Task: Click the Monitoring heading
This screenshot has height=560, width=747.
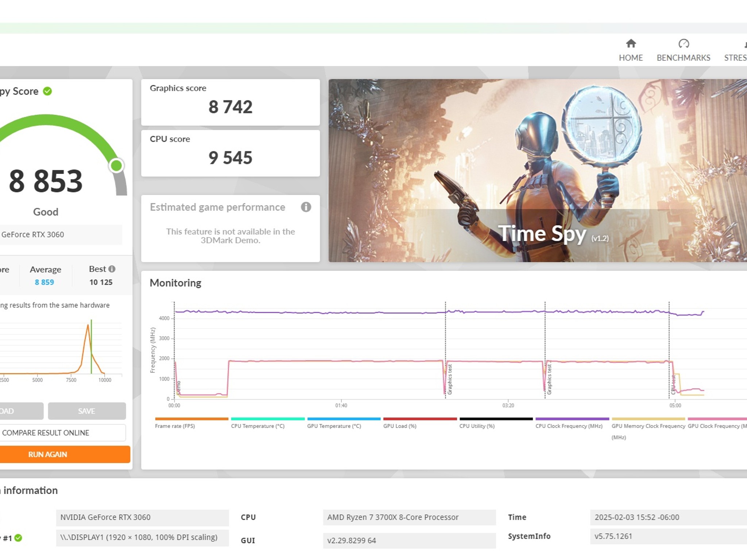Action: point(175,283)
